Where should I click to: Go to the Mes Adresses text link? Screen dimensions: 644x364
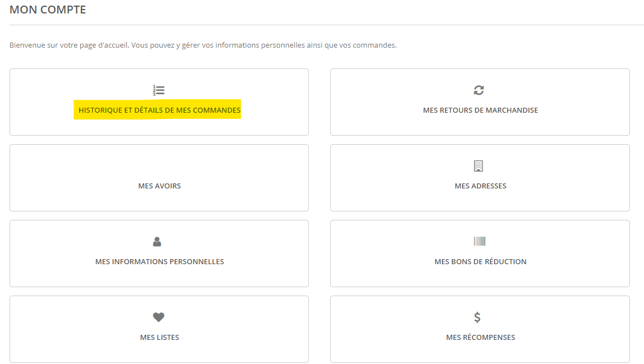click(x=481, y=186)
